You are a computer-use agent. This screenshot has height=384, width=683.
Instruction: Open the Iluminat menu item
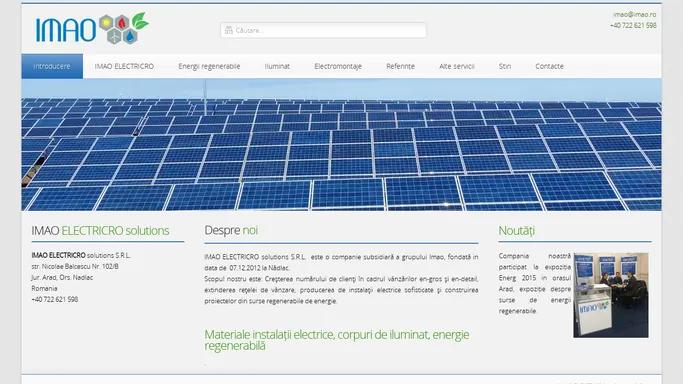[x=277, y=66]
